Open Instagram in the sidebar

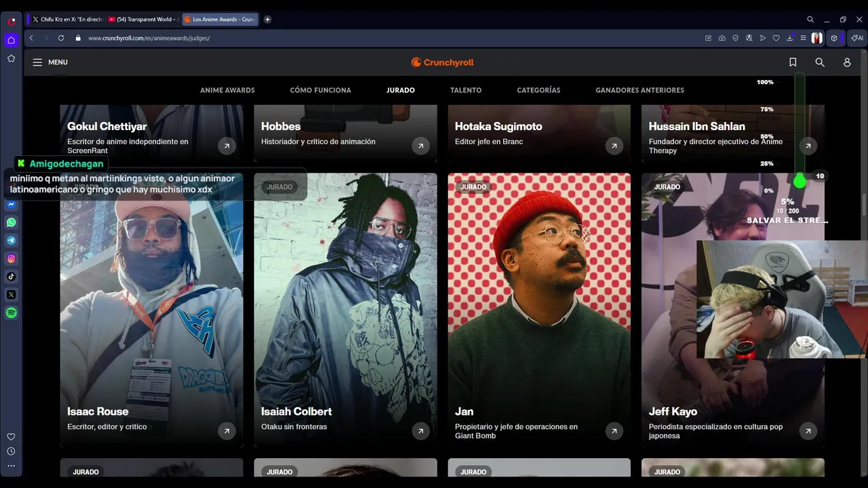(12, 258)
